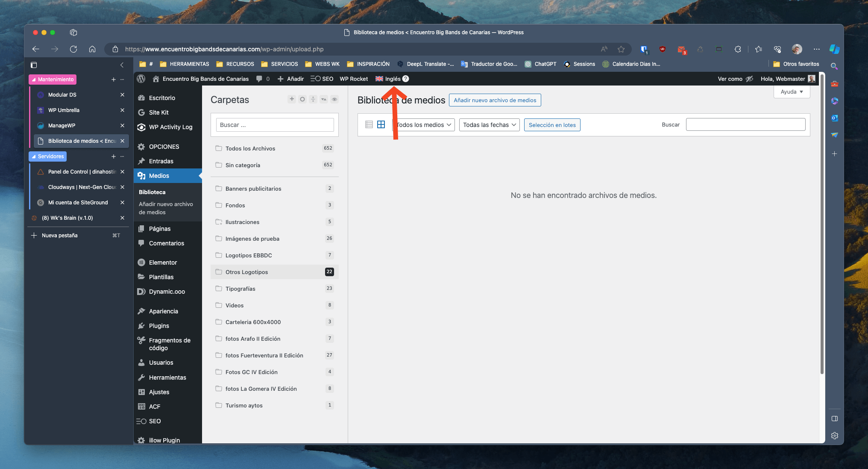Screen dimensions: 868x469
Task: Open the Páginas menu item
Action: pyautogui.click(x=167, y=229)
